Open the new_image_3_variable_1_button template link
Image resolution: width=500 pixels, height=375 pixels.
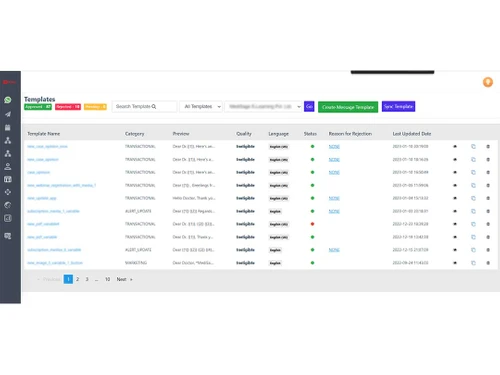[55, 263]
